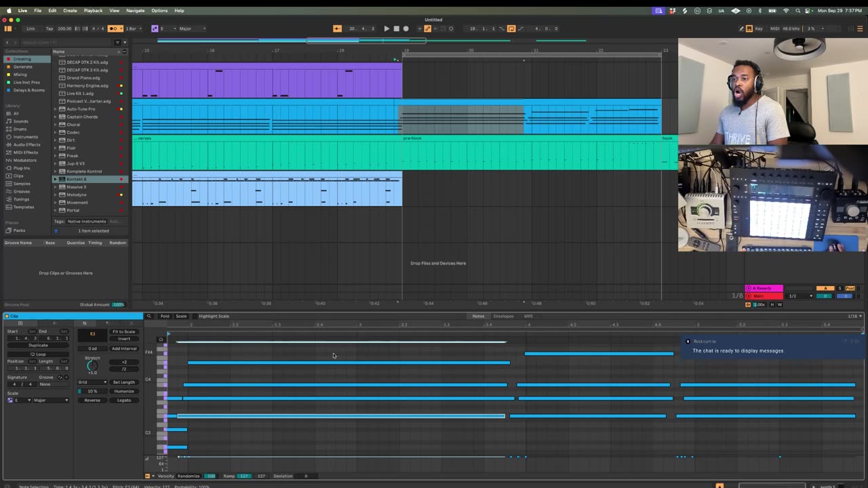
Task: Expand the Auto-Tune Pro folder
Action: (56, 109)
